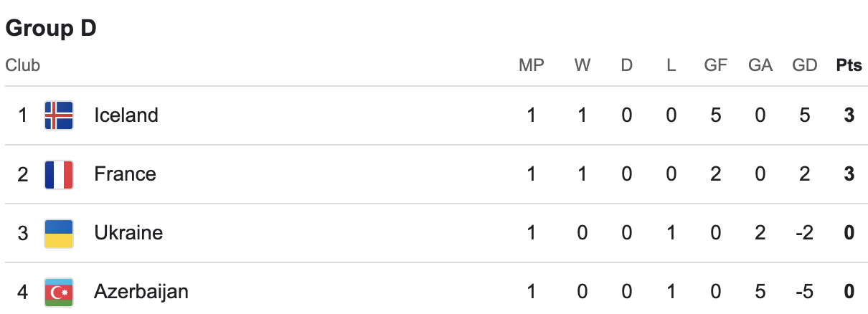This screenshot has width=868, height=314.
Task: Click the GA column header
Action: [760, 65]
